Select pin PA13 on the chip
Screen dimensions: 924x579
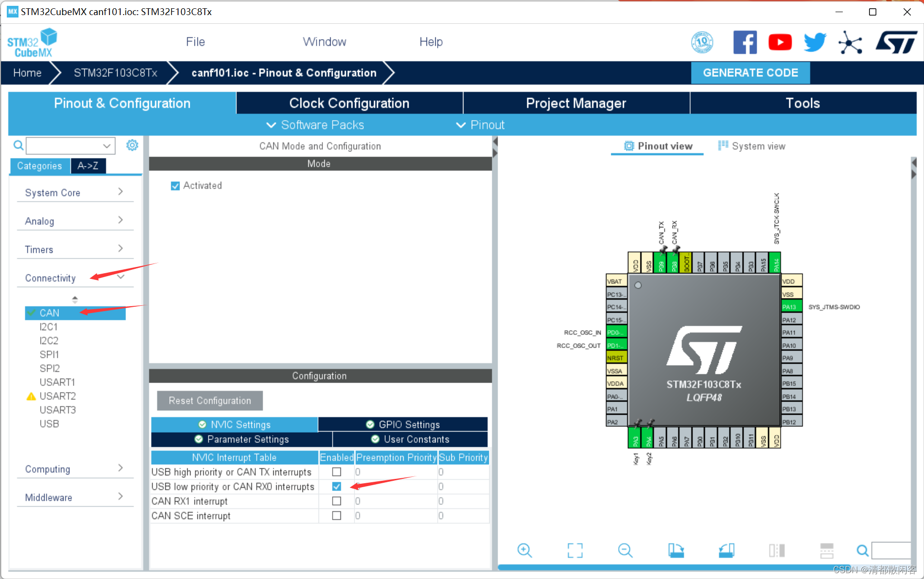[792, 307]
